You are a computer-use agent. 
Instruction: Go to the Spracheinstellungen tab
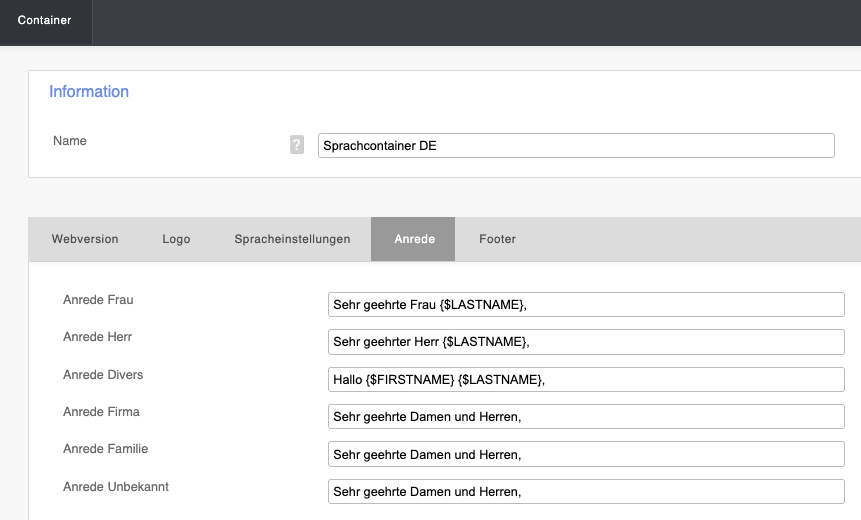tap(292, 239)
